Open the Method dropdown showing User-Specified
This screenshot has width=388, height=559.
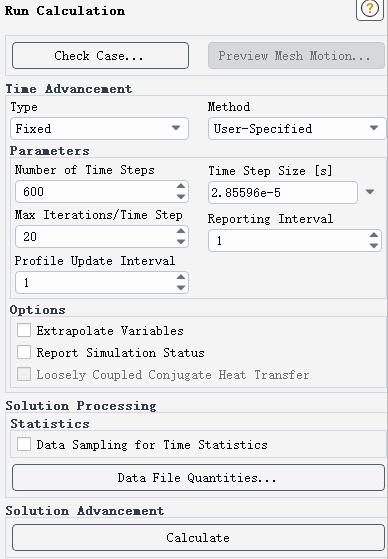click(x=297, y=128)
